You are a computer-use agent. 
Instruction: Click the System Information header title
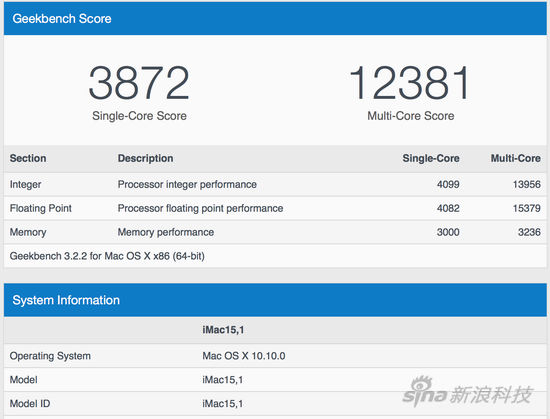[x=66, y=300]
